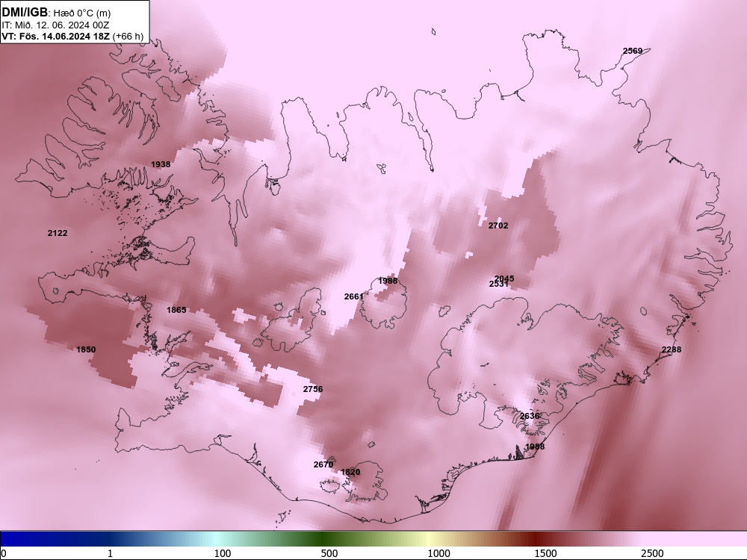This screenshot has width=747, height=560.
Task: Click the value 1850 in the southwest
Action: coord(86,349)
